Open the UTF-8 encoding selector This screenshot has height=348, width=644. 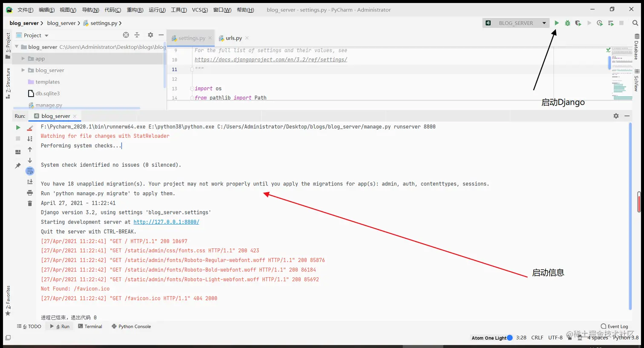[555, 338]
